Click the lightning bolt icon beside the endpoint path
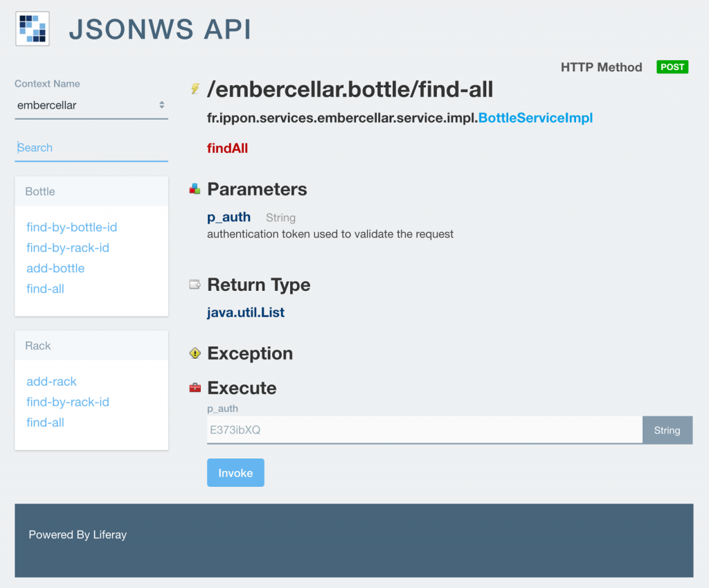 195,89
